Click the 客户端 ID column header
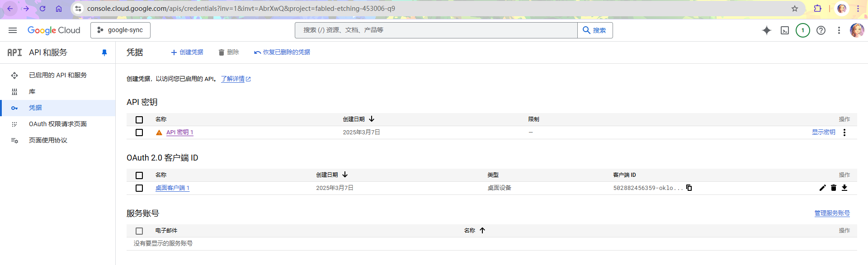Image resolution: width=868 pixels, height=265 pixels. pyautogui.click(x=624, y=175)
